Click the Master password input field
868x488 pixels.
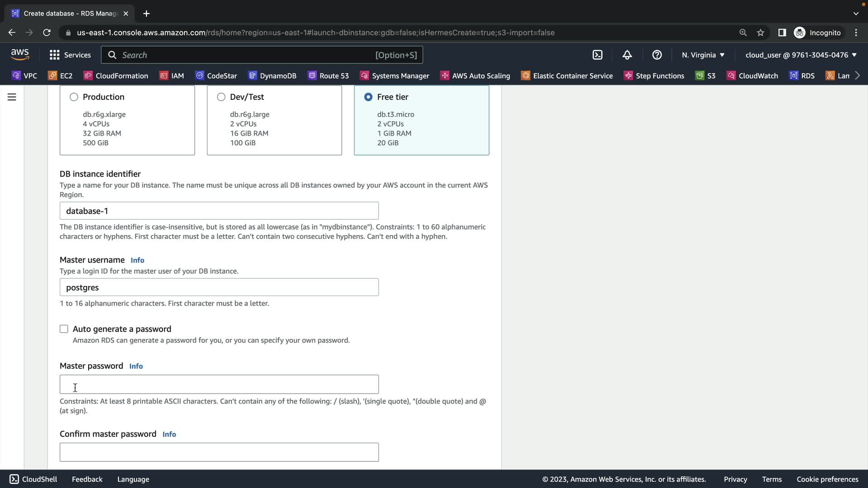219,384
